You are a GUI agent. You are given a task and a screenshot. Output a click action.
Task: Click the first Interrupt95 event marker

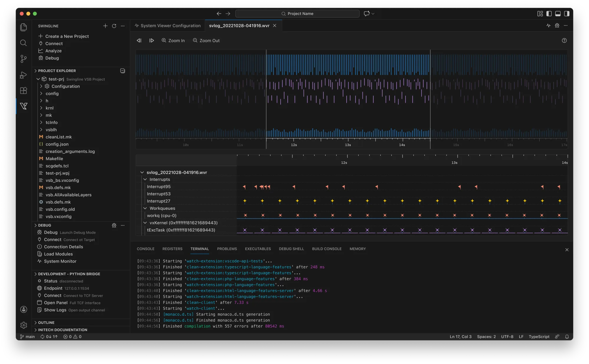(244, 187)
